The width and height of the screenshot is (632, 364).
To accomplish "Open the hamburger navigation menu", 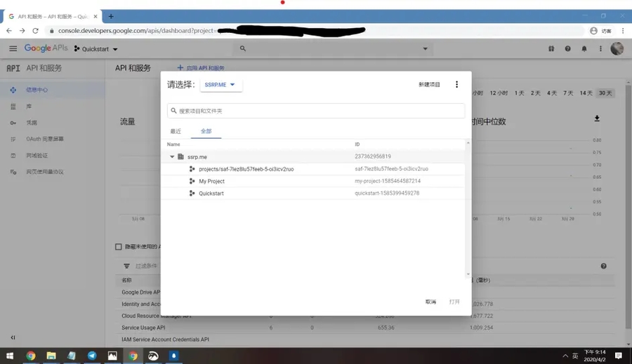I will click(13, 48).
